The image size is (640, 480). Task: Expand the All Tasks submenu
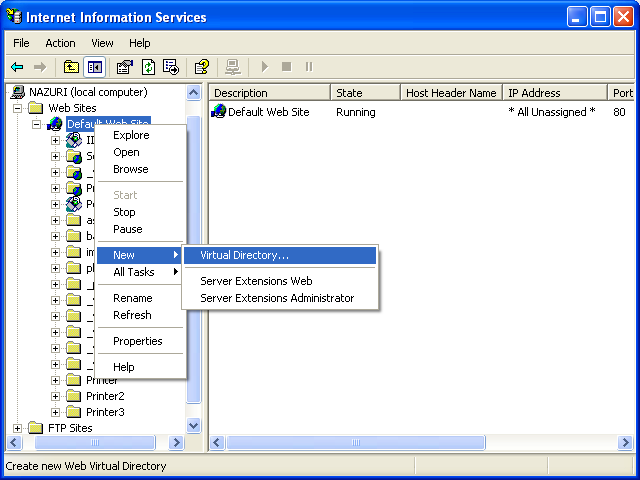[x=139, y=272]
